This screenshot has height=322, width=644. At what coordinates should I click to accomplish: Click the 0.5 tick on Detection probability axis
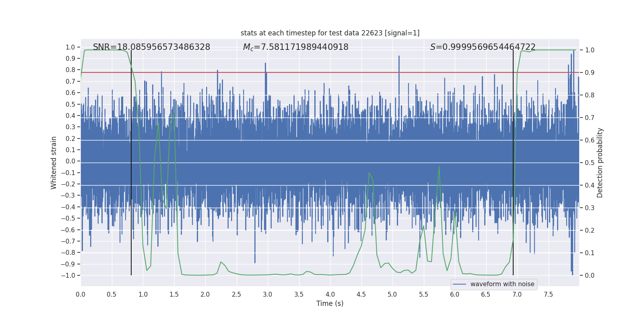pos(590,163)
